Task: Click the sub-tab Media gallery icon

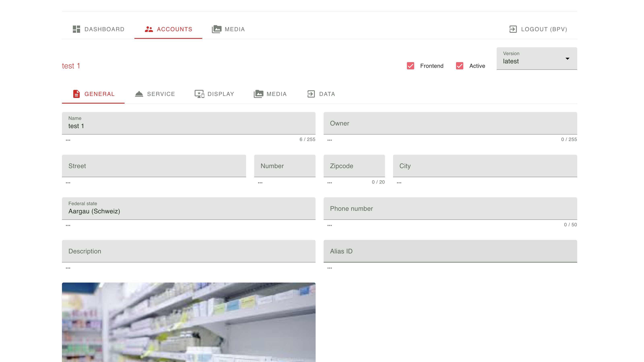Action: point(258,94)
